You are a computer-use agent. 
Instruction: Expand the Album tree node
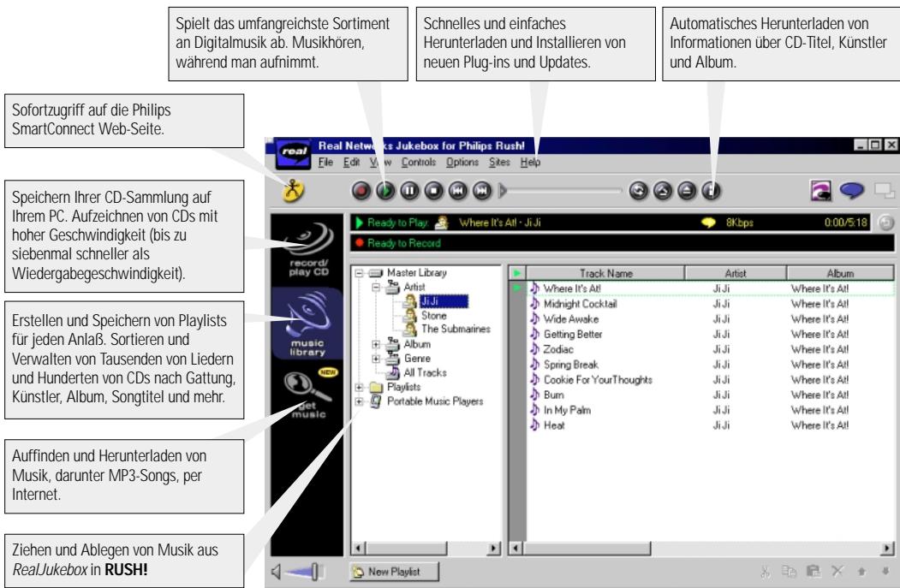click(376, 344)
